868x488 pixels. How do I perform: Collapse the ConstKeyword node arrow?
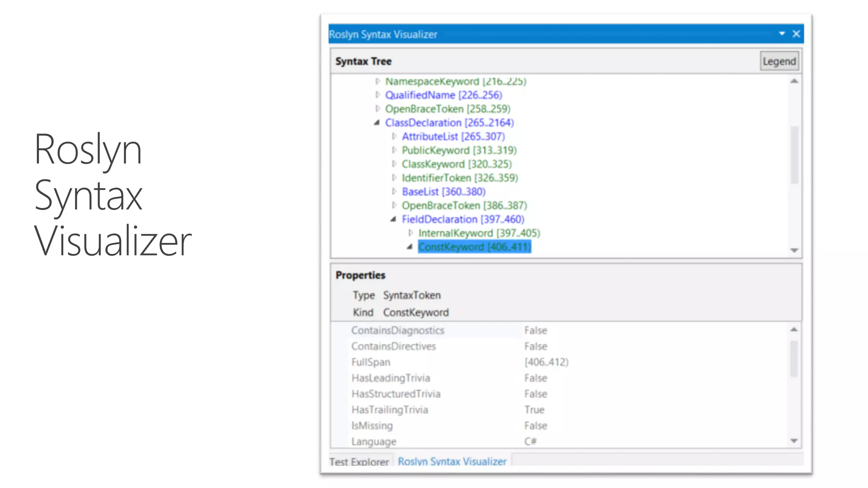pos(409,247)
